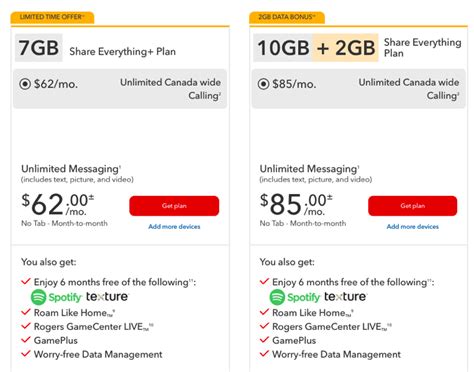
Task: Click checkmark beside Rogers GameCenter LIVE, 10GB plan
Action: (264, 326)
